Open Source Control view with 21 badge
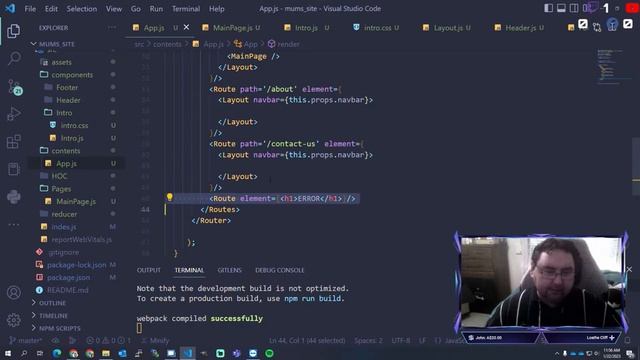Screen dimensions: 640x360 [14, 87]
